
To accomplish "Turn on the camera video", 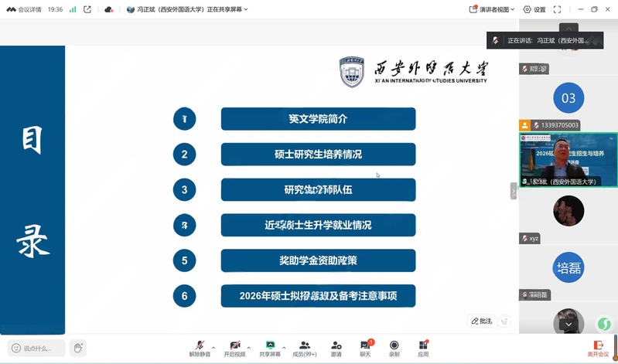I will tap(234, 348).
